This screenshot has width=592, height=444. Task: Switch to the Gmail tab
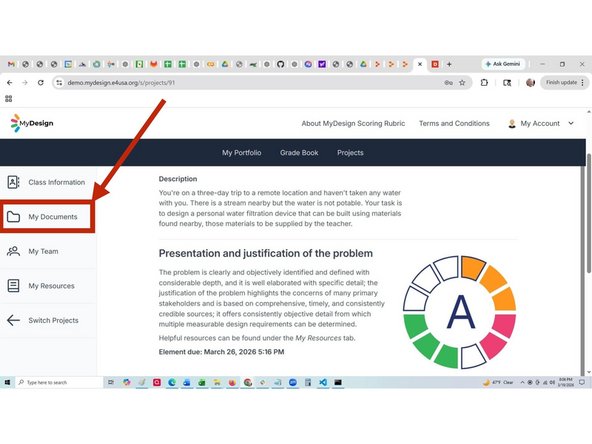click(11, 64)
